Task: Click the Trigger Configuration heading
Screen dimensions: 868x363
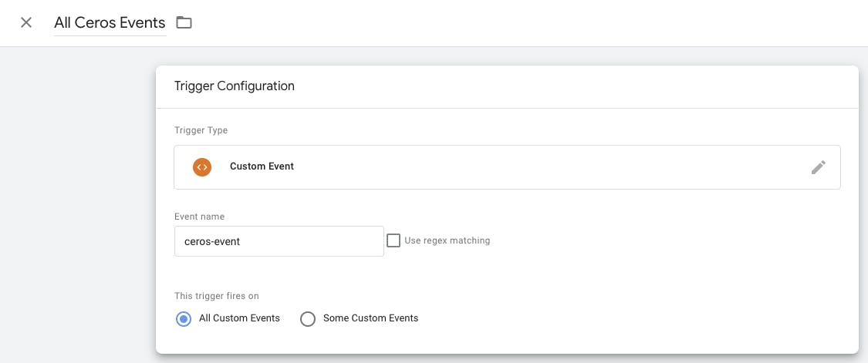Action: pos(235,86)
